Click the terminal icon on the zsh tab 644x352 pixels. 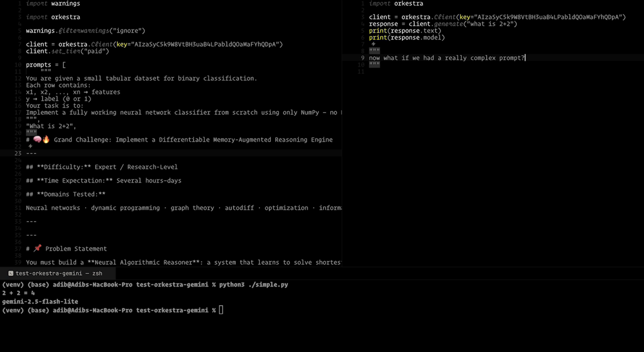(x=11, y=273)
